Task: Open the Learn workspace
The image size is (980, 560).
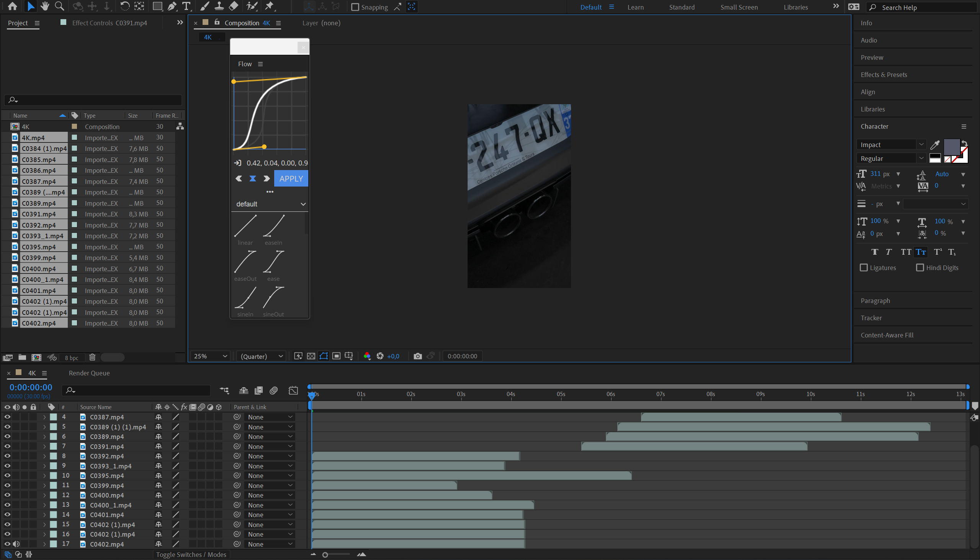Action: point(635,7)
